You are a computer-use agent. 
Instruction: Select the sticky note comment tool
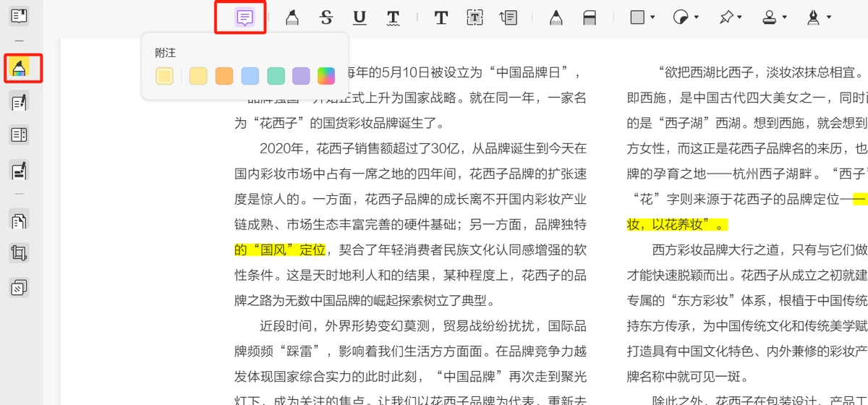[x=245, y=17]
